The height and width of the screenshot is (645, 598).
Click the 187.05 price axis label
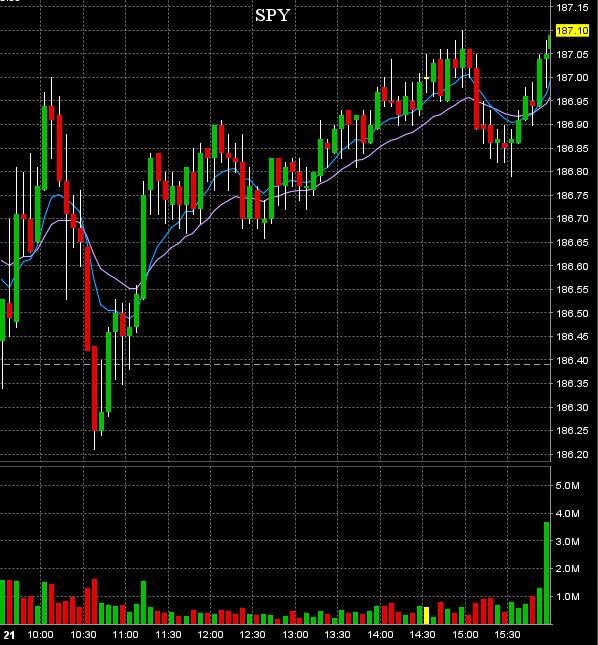(572, 54)
